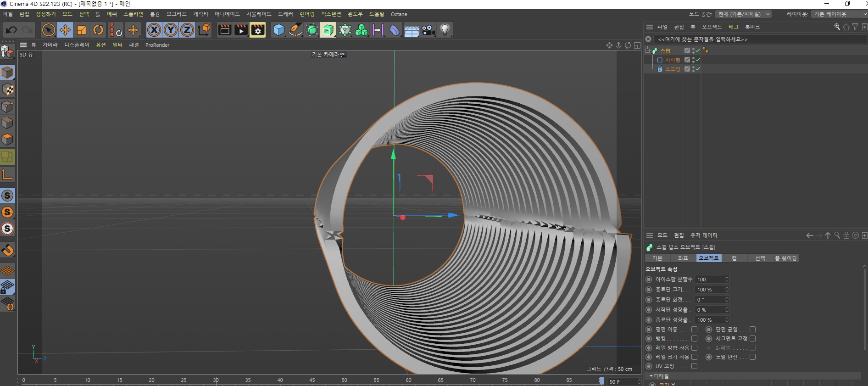Image resolution: width=868 pixels, height=386 pixels.
Task: Collapse the 디테일 section
Action: tap(651, 376)
